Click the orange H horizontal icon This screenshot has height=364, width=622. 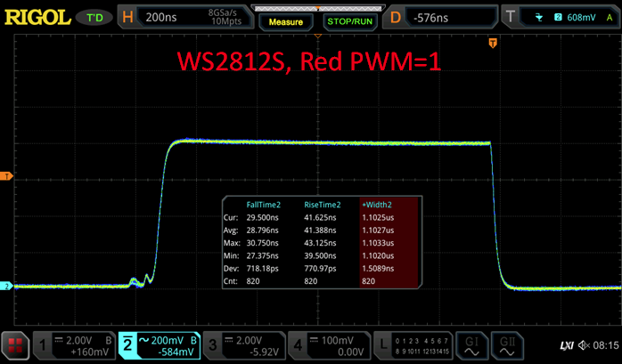[127, 18]
